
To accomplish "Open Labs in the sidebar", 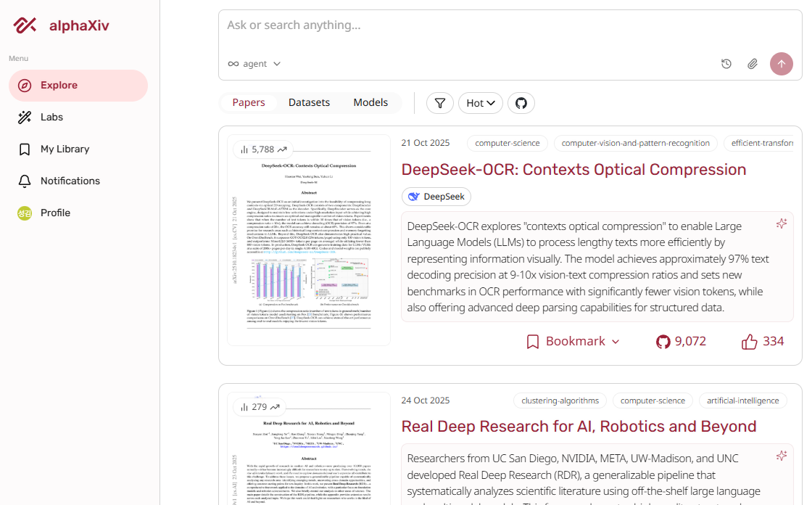I will coord(51,118).
